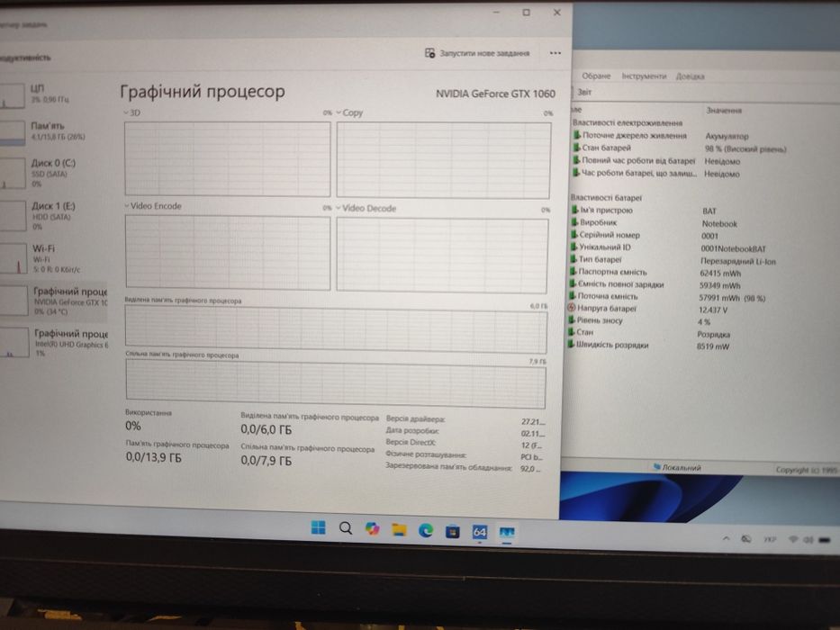840x630 pixels.
Task: Show hidden system tray icons
Action: (726, 538)
